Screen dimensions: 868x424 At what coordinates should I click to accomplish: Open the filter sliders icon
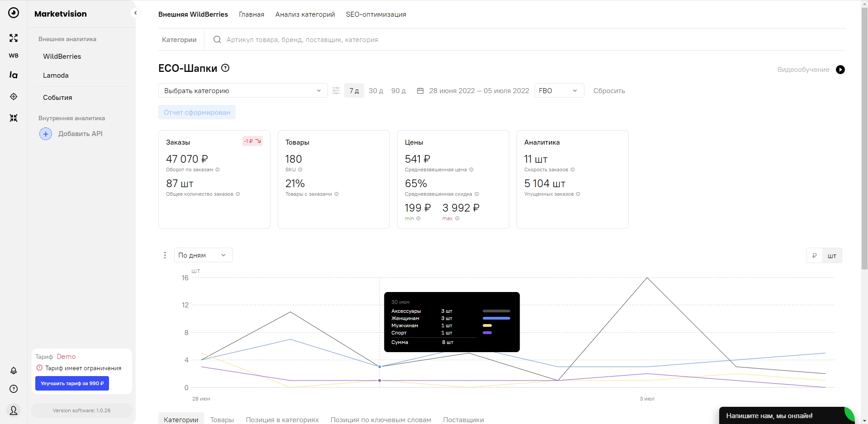(x=336, y=91)
